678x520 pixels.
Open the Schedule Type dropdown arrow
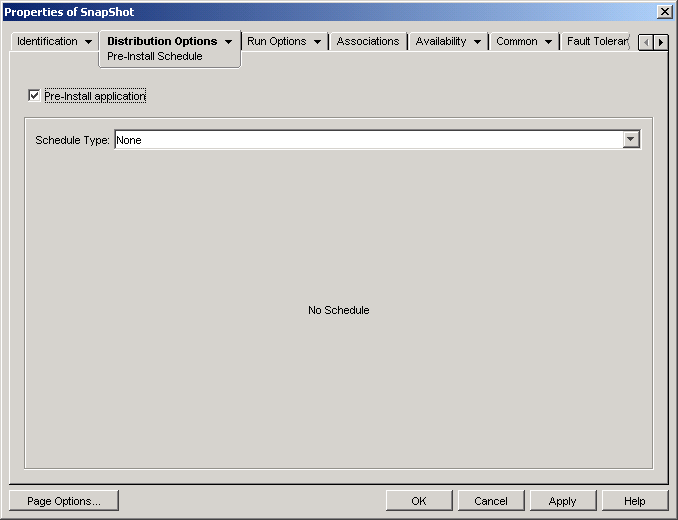pyautogui.click(x=631, y=140)
